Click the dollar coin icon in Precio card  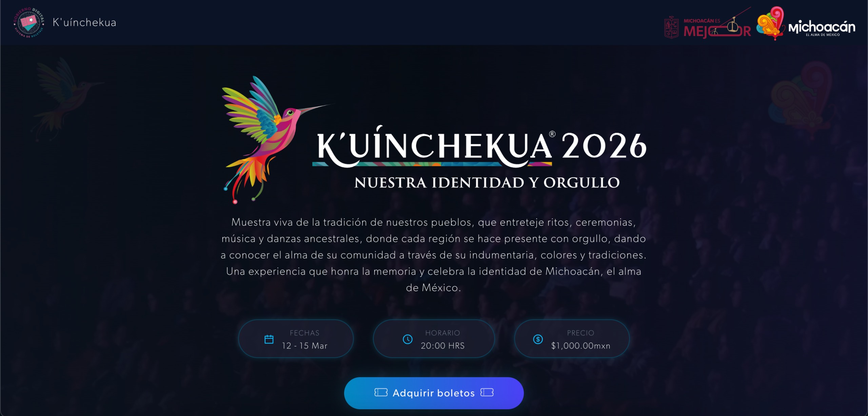coord(538,339)
